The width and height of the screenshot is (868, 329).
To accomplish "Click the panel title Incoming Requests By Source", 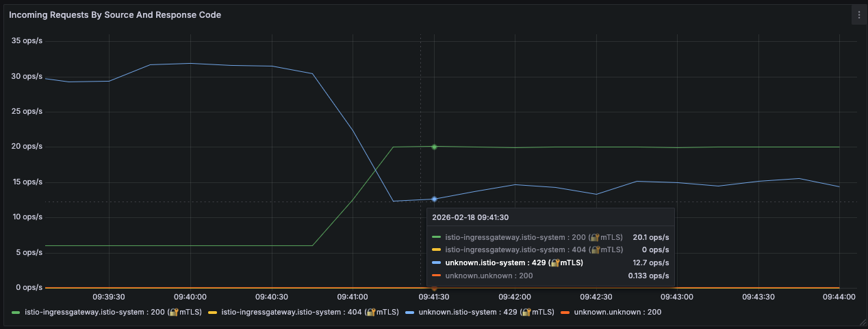I will click(115, 14).
